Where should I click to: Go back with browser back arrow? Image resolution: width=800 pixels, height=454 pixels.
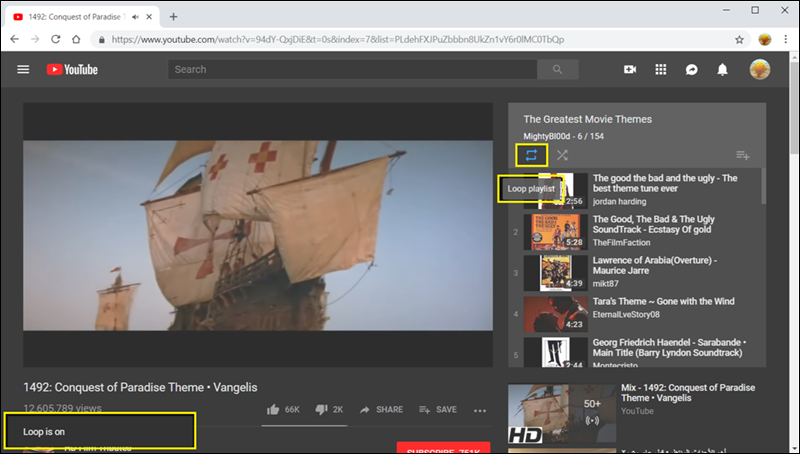click(14, 39)
